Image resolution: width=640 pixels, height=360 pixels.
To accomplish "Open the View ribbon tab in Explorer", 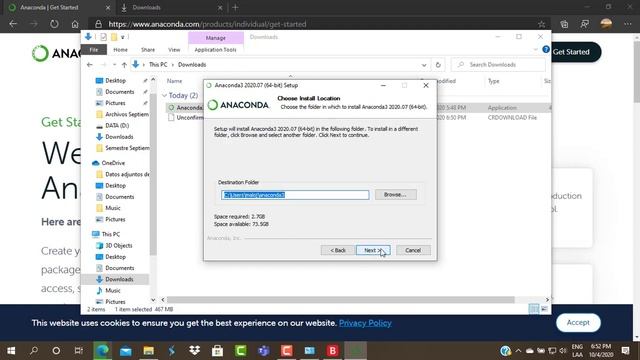I will pos(174,50).
